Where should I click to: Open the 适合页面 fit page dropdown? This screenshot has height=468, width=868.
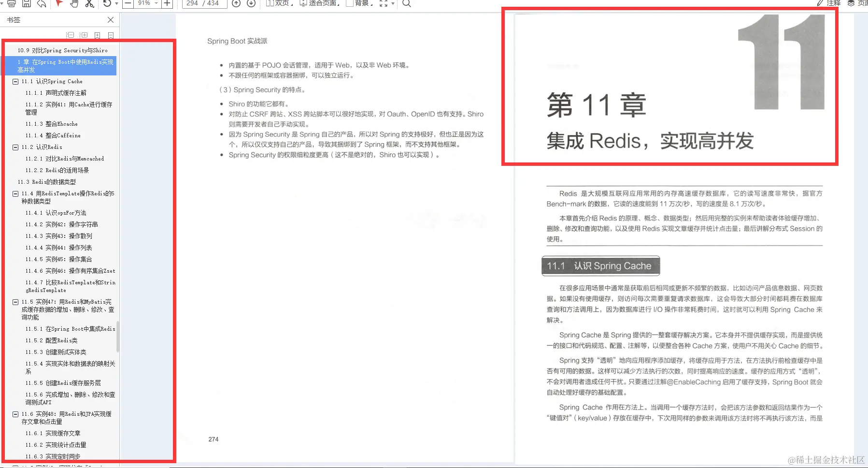319,3
